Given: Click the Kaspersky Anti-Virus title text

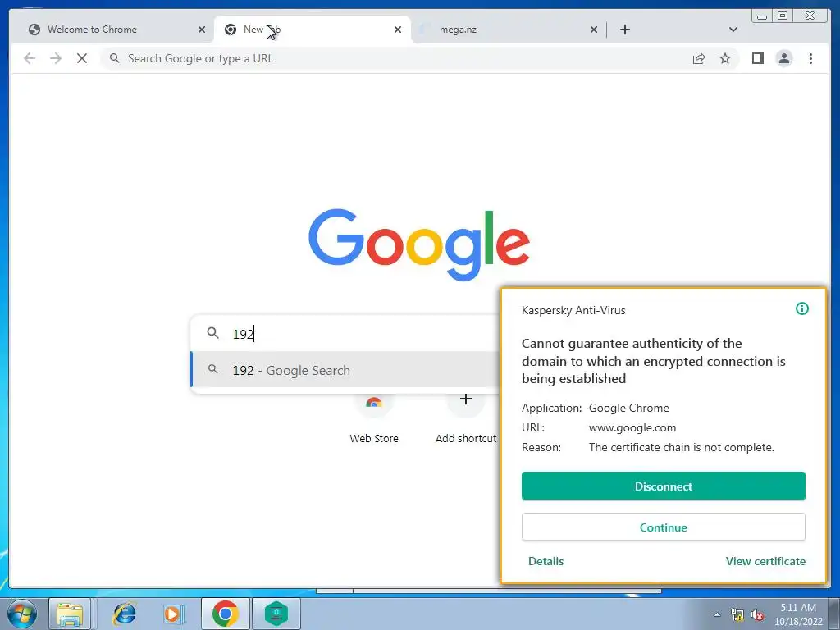Looking at the screenshot, I should (x=573, y=310).
